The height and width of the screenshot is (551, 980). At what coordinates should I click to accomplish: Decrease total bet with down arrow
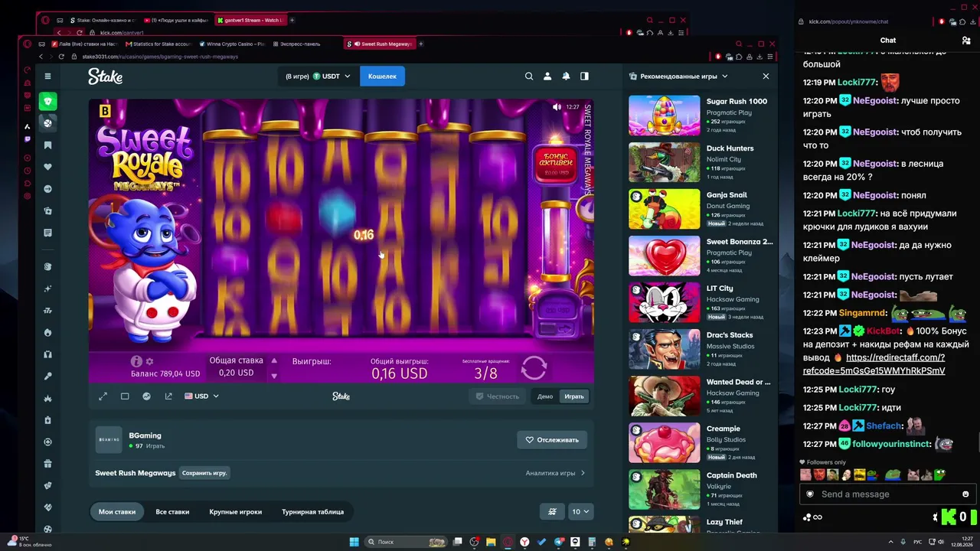(273, 376)
